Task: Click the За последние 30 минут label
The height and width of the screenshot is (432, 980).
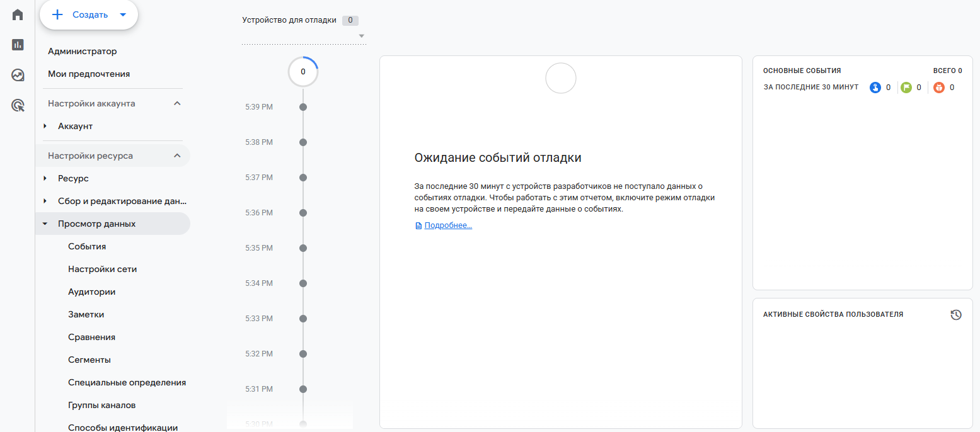Action: tap(810, 87)
